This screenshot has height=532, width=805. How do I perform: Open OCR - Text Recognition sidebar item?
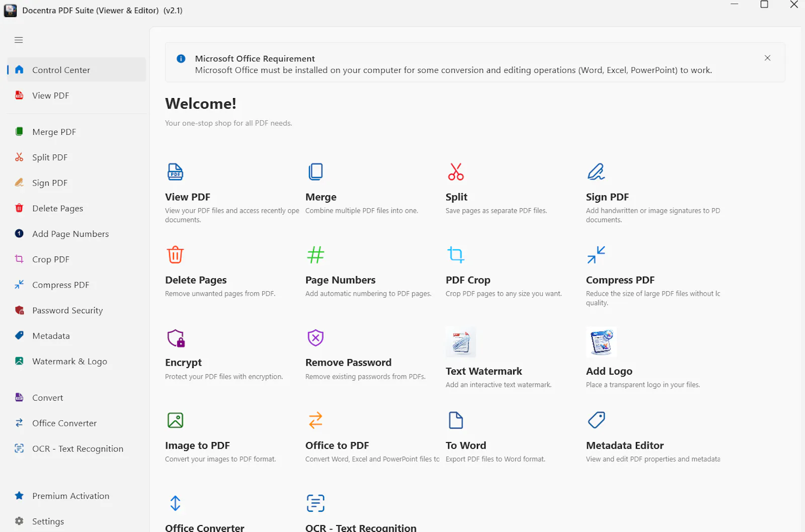tap(76, 449)
